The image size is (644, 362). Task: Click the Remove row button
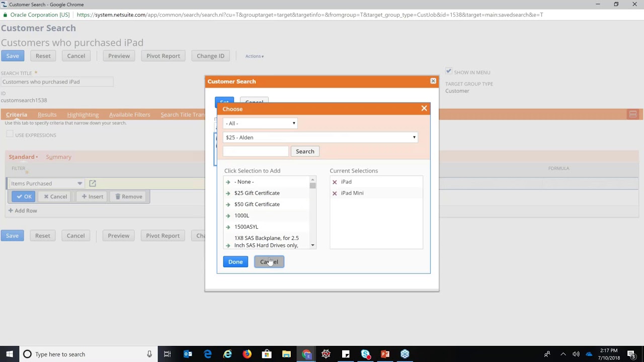pos(128,197)
